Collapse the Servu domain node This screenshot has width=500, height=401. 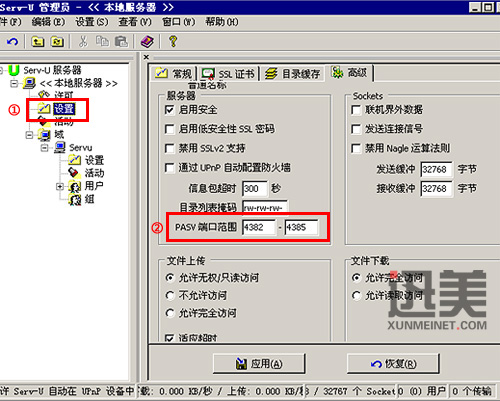click(44, 148)
